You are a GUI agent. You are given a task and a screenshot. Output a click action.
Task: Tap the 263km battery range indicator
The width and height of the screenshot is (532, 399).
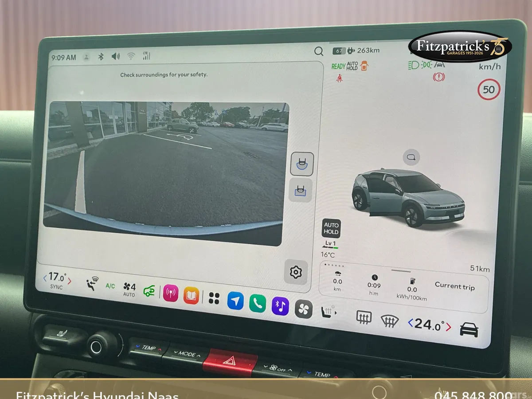(356, 50)
